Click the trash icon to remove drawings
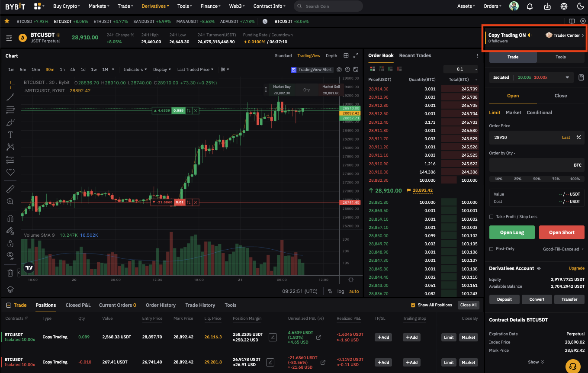588x373 pixels. [10, 273]
